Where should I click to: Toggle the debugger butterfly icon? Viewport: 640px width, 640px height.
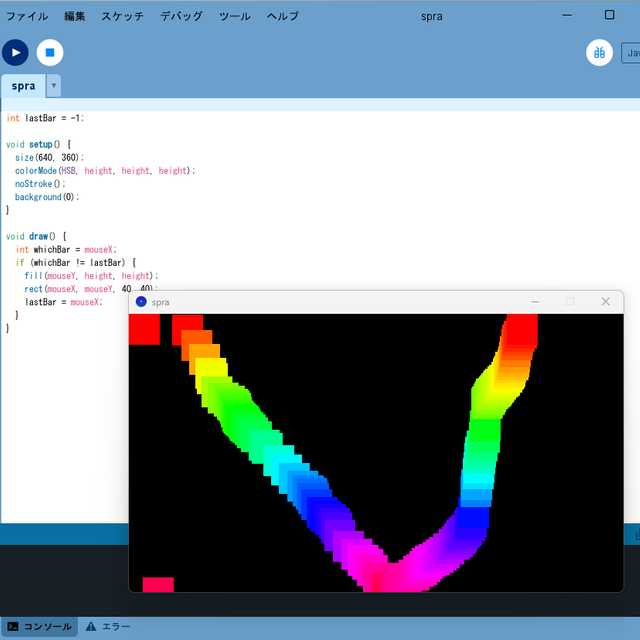tap(599, 52)
